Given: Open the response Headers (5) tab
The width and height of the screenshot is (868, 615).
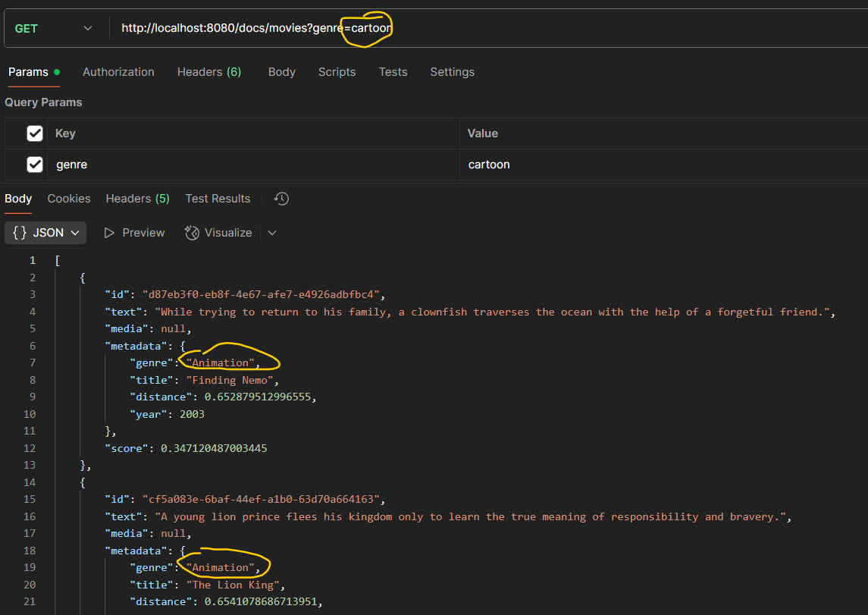Looking at the screenshot, I should pos(137,199).
